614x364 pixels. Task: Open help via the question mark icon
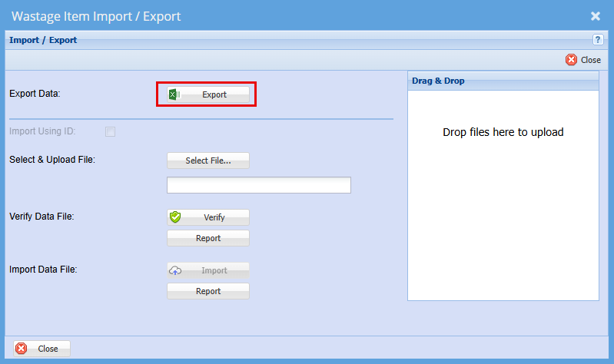598,39
